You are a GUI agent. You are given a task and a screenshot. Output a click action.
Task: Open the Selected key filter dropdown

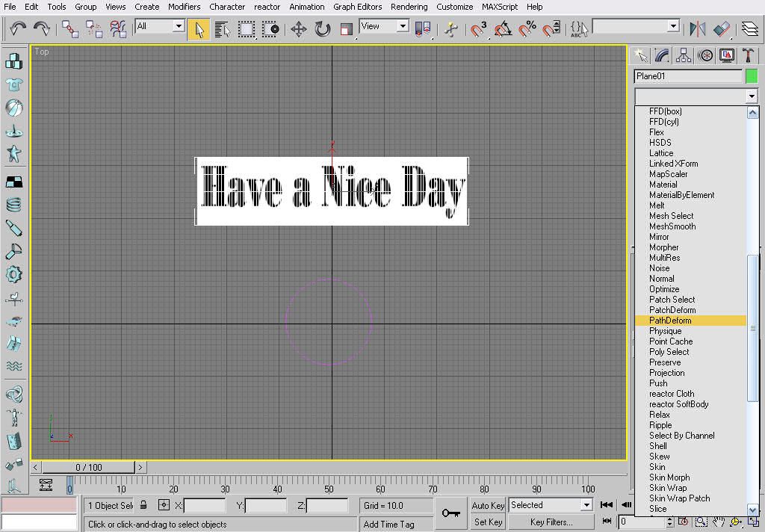551,505
